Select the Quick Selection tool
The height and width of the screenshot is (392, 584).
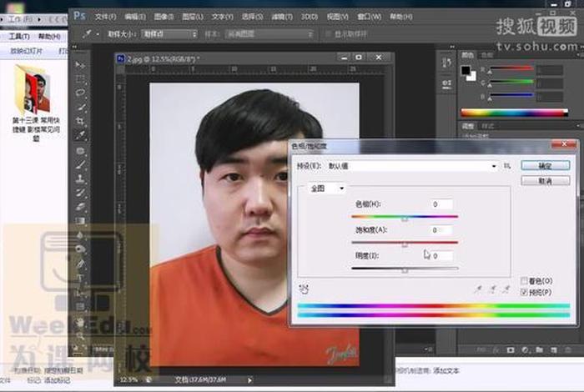[x=80, y=108]
